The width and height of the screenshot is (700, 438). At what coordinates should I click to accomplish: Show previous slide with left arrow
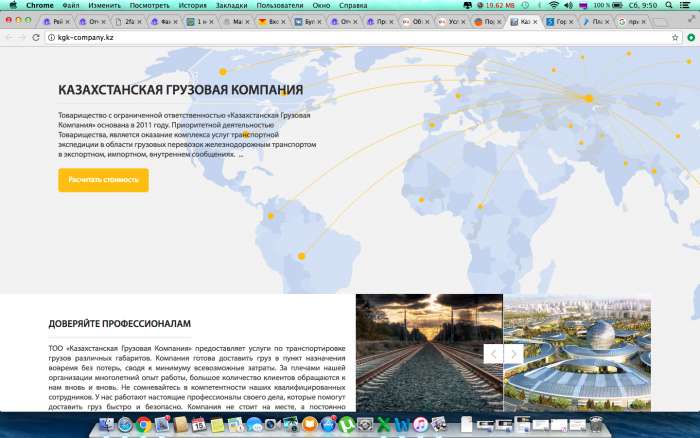[x=493, y=354]
